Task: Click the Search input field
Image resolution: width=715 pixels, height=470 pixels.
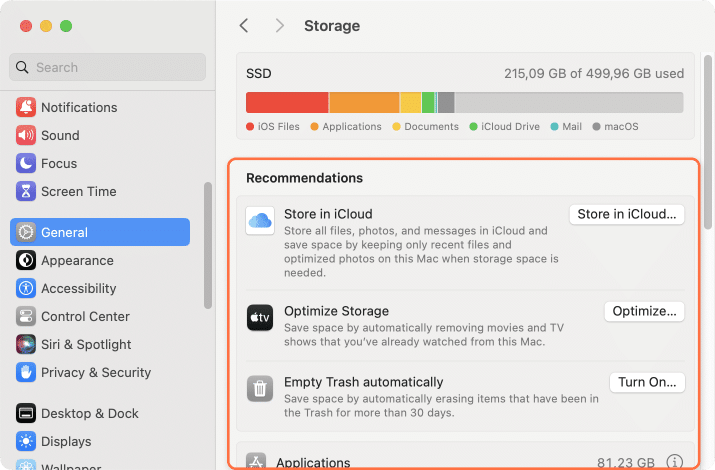Action: click(108, 67)
